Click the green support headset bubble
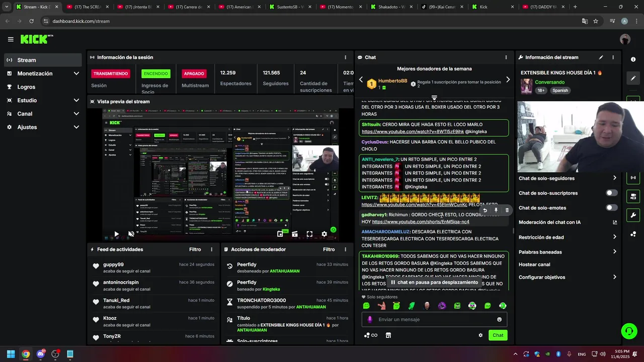 point(629,331)
